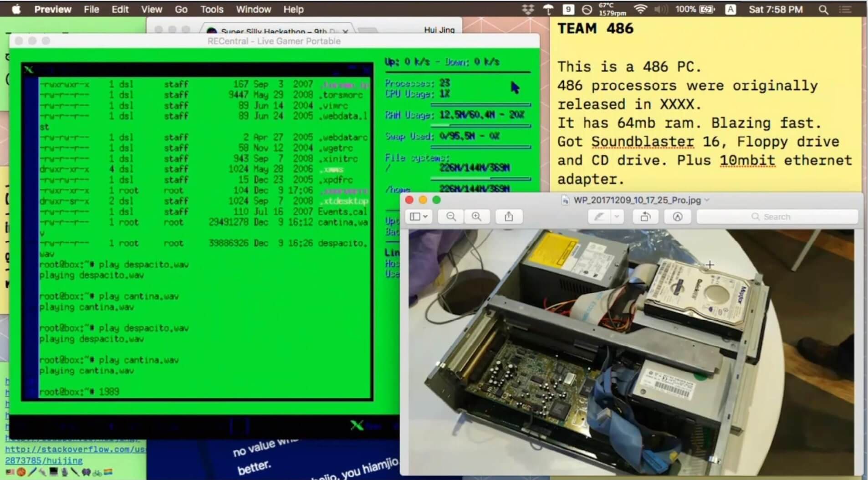Open the Edit menu
This screenshot has width=868, height=480.
pos(120,9)
